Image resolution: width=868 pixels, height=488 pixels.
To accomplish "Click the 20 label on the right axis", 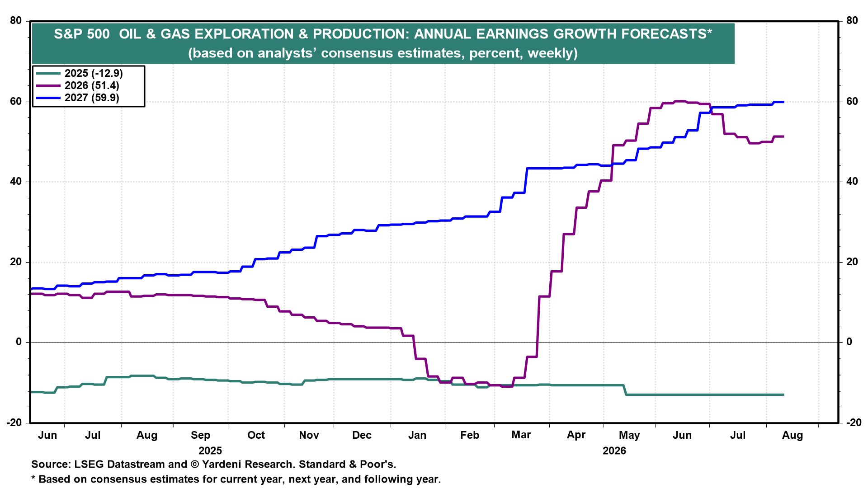I will click(852, 262).
